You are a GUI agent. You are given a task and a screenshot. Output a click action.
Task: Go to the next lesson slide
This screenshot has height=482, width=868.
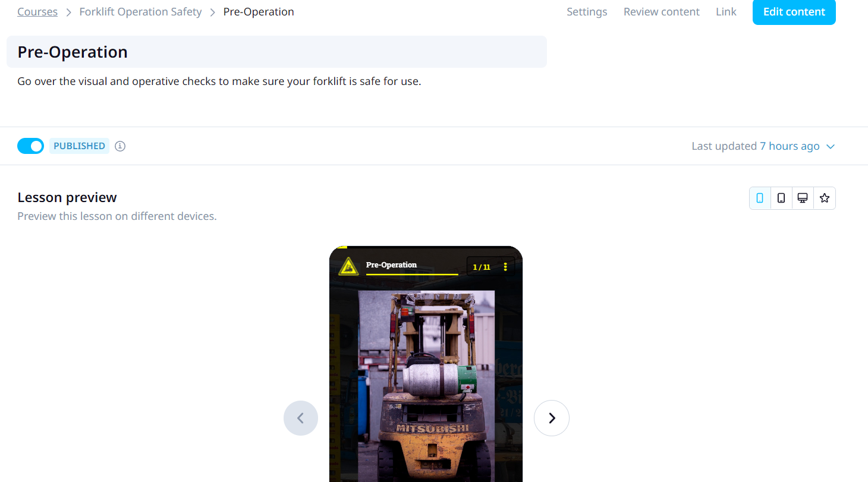(x=552, y=418)
